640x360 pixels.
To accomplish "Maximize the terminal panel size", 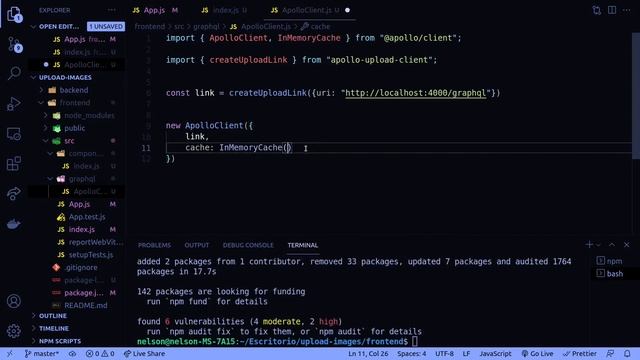I will (612, 244).
